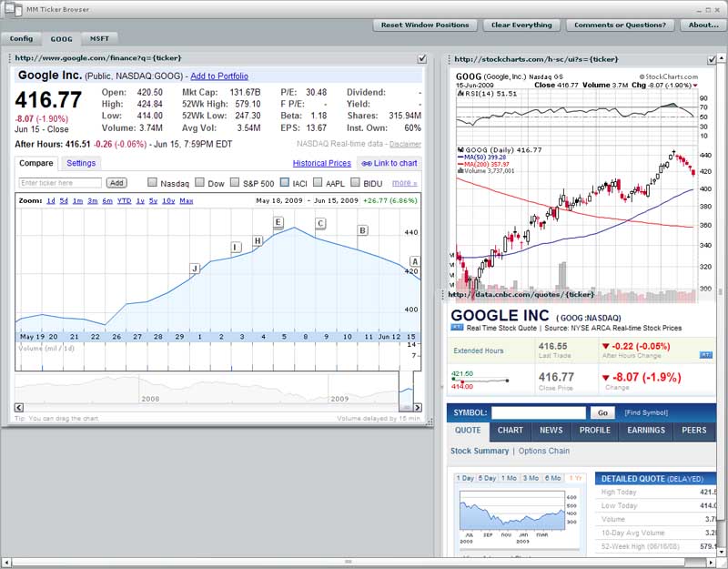Set chart zoom to YTD
The image size is (728, 569).
(124, 201)
